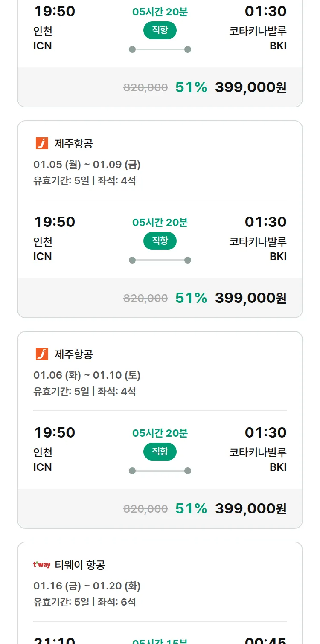Viewport: 320px width, 644px height.
Task: Open the 제주항공 name on the 01.06 (화) flight
Action: [74, 354]
